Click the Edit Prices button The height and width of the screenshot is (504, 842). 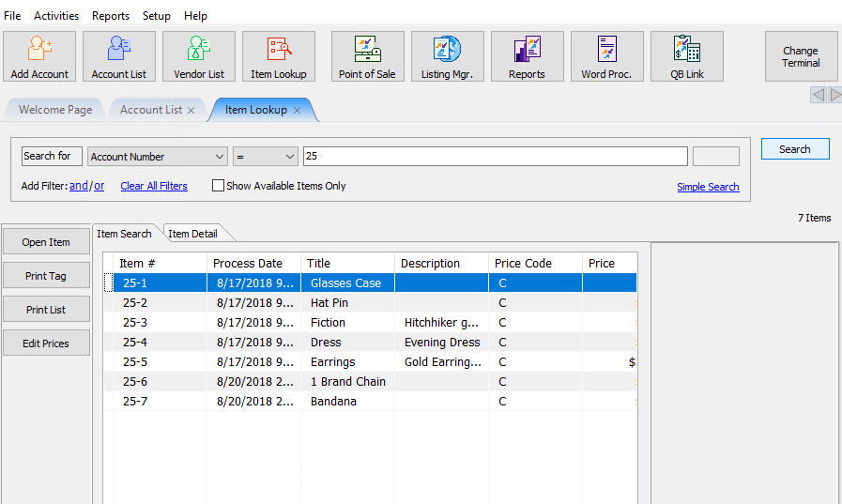(x=46, y=344)
